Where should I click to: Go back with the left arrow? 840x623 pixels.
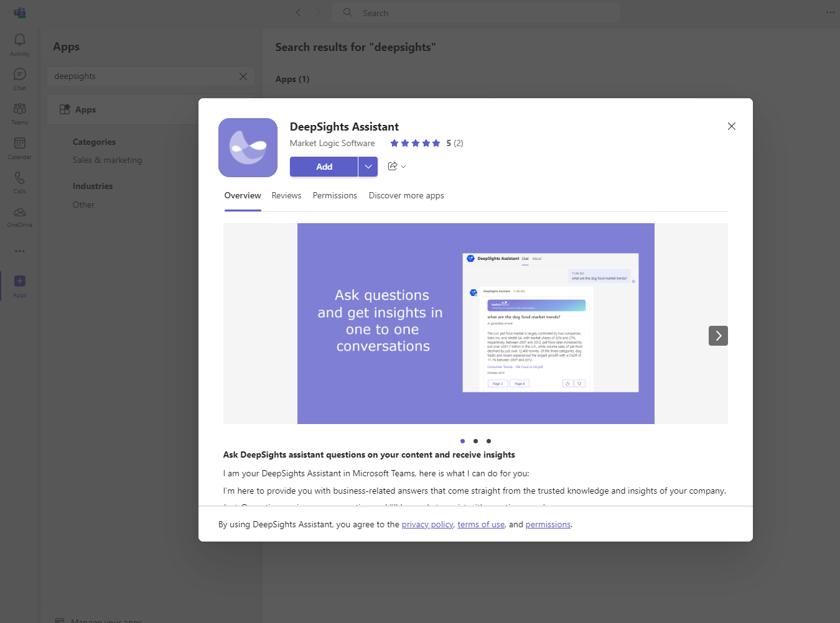coord(299,12)
